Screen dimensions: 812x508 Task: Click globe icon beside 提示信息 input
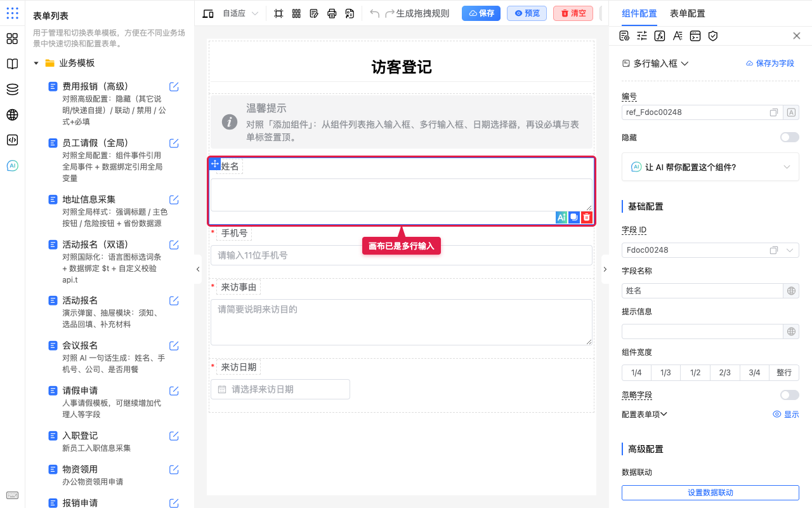[791, 331]
